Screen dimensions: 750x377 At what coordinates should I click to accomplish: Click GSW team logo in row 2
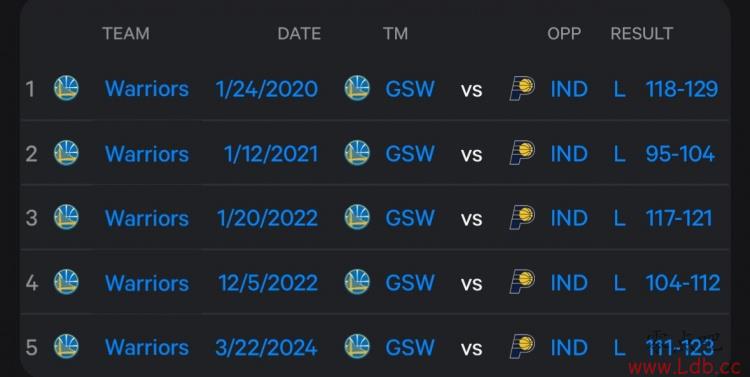pos(357,153)
